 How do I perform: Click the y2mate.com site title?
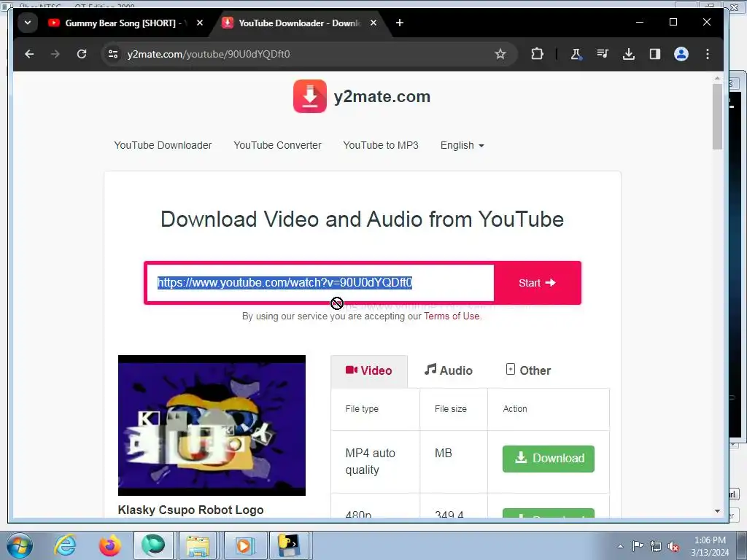tap(382, 97)
